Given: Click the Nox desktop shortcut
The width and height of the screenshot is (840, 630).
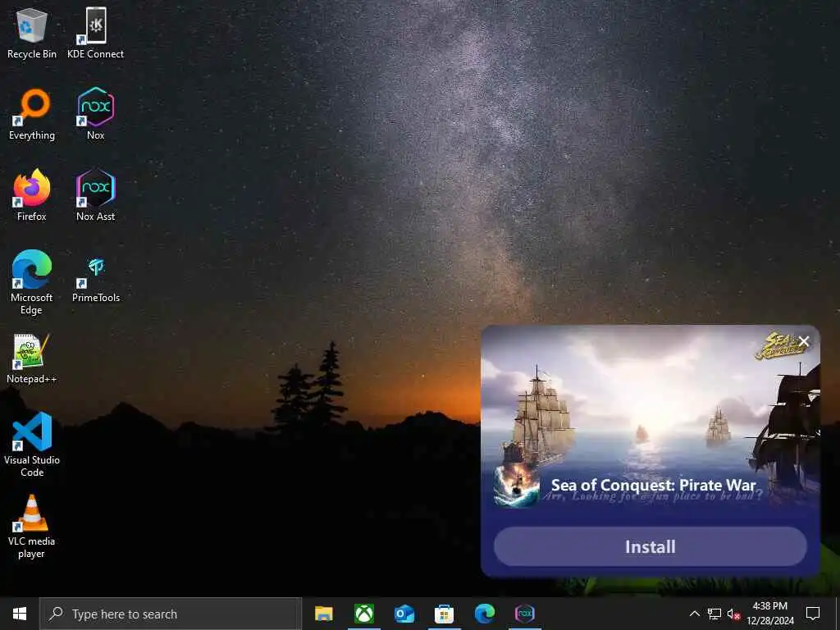Looking at the screenshot, I should tap(95, 115).
